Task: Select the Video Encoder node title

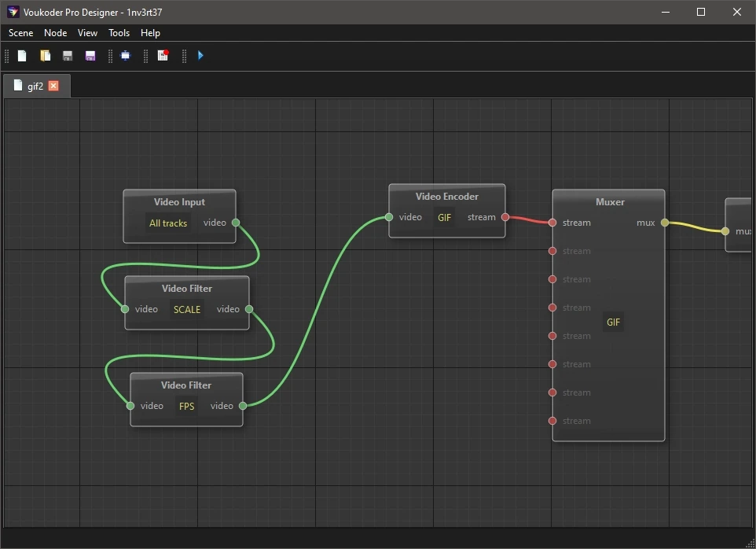Action: coord(447,197)
